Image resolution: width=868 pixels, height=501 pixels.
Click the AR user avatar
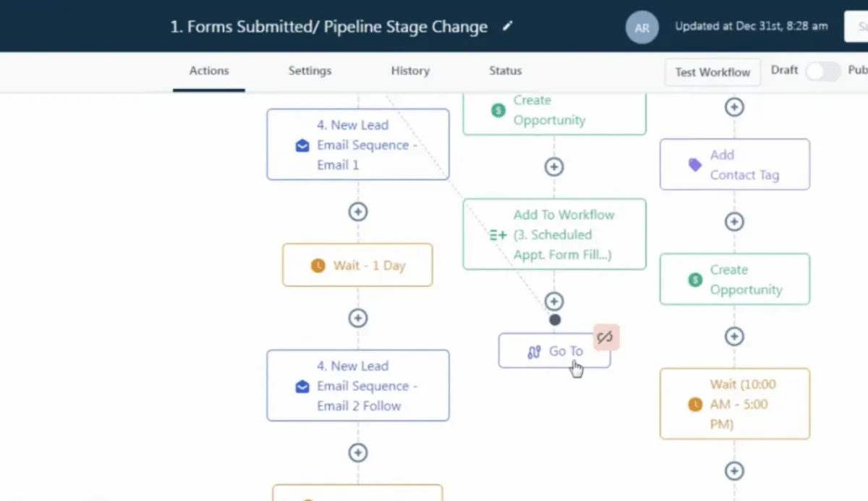[642, 27]
